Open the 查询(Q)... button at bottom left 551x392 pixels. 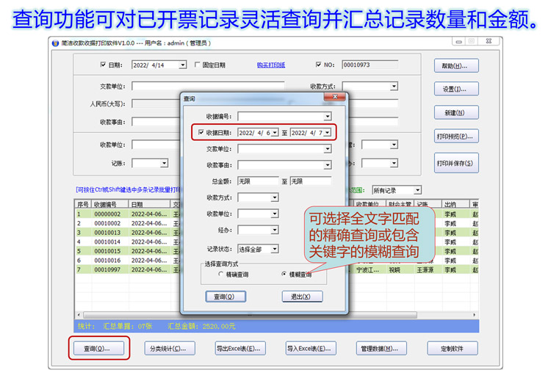click(98, 349)
